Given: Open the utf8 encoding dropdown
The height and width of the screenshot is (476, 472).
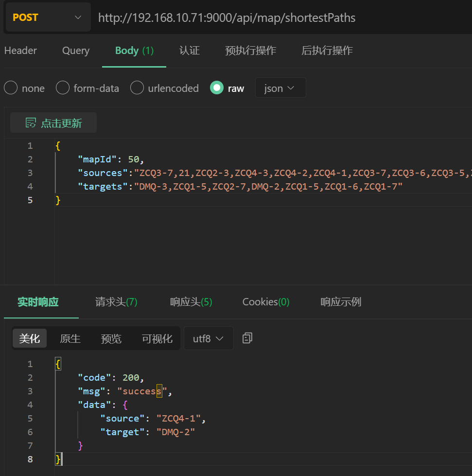Looking at the screenshot, I should point(208,338).
